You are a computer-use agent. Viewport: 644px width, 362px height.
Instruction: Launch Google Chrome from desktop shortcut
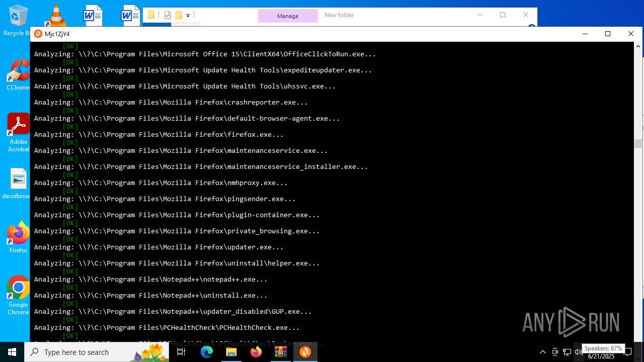point(18,296)
